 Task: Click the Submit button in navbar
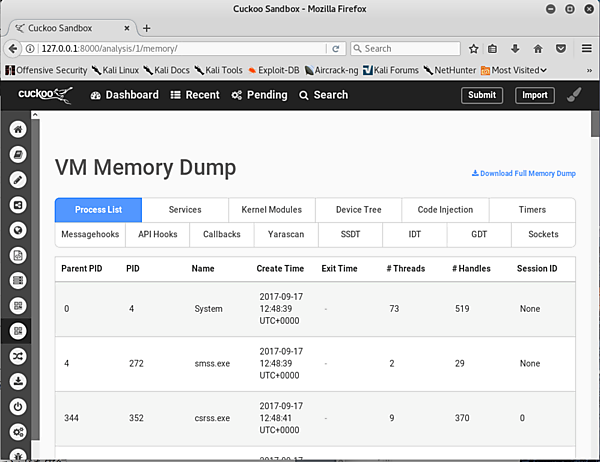pyautogui.click(x=482, y=95)
